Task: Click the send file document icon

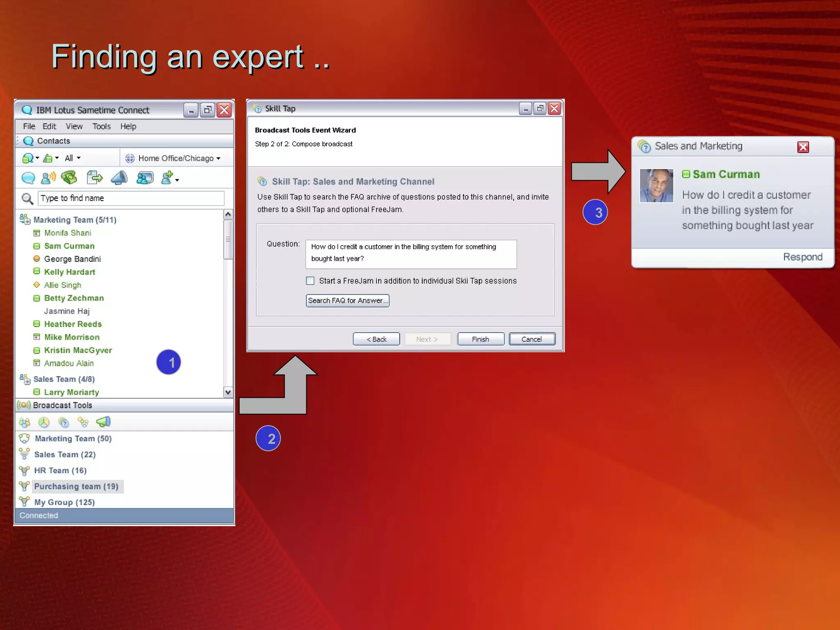Action: point(95,178)
